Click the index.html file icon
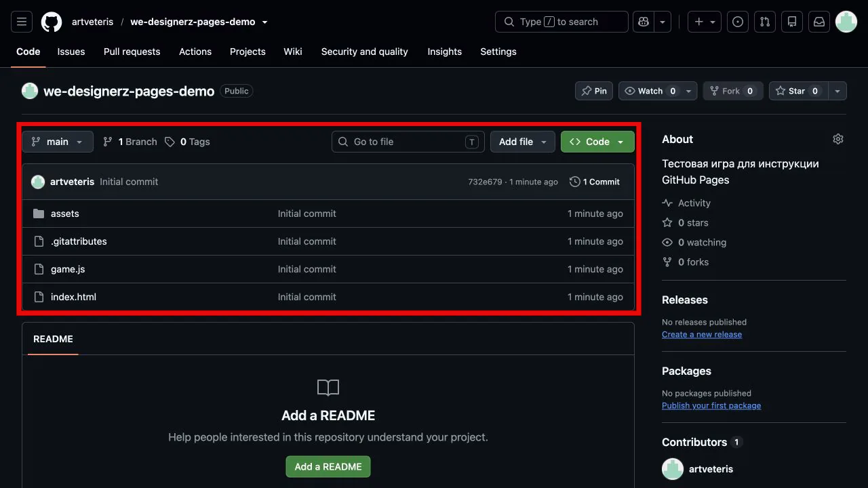 pyautogui.click(x=39, y=297)
